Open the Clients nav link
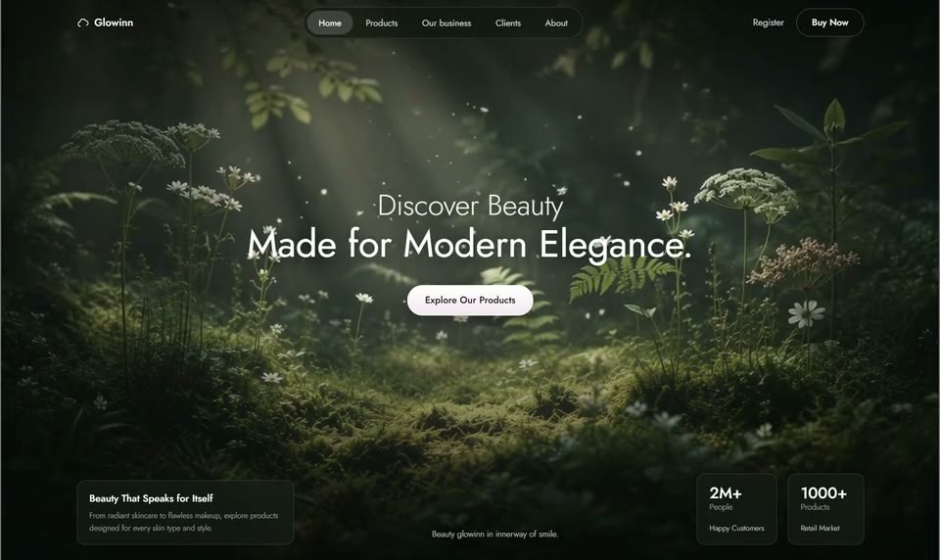 508,23
